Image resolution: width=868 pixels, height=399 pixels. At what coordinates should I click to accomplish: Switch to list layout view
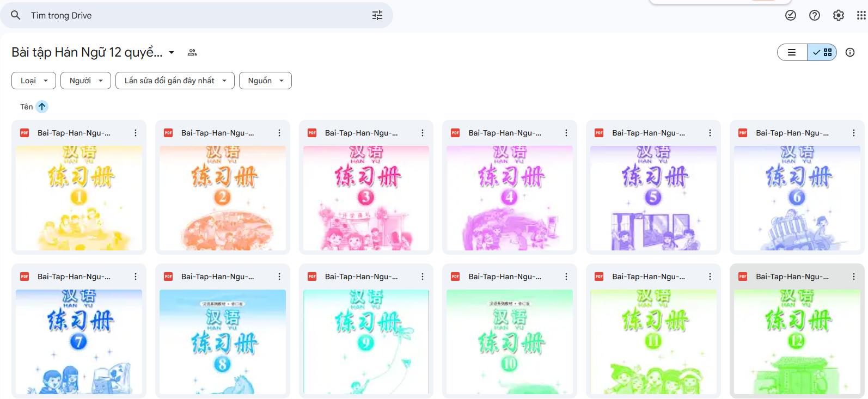(x=792, y=52)
